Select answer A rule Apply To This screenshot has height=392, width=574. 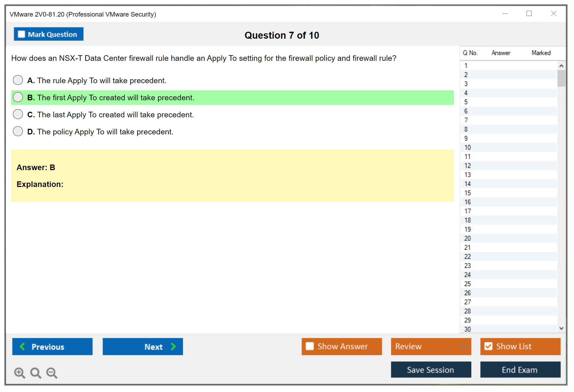pos(18,80)
